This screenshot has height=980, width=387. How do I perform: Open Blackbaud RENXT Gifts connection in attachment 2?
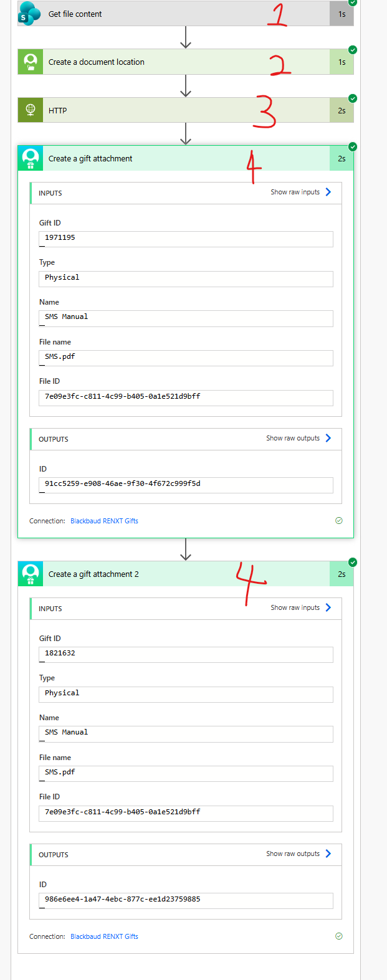tap(104, 936)
